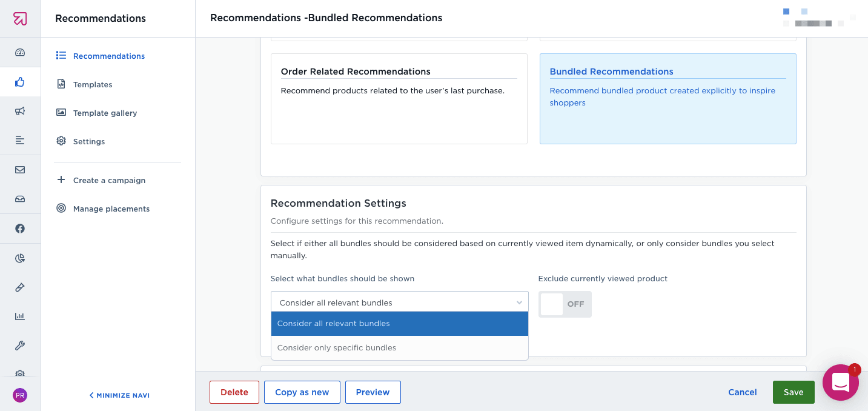Click the bar chart reports icon
868x411 pixels.
(x=20, y=316)
